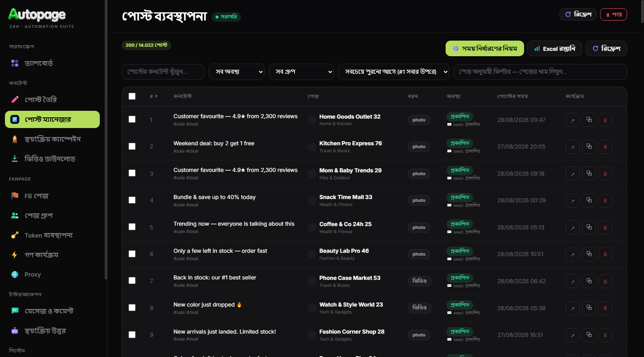Duplicate the Watch & Style World 23 post

(589, 308)
